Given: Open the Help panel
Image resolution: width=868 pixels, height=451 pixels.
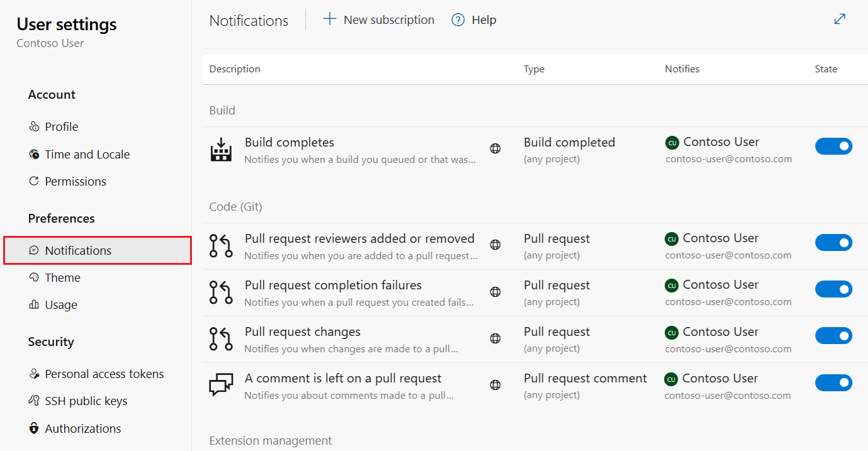Looking at the screenshot, I should pyautogui.click(x=474, y=19).
